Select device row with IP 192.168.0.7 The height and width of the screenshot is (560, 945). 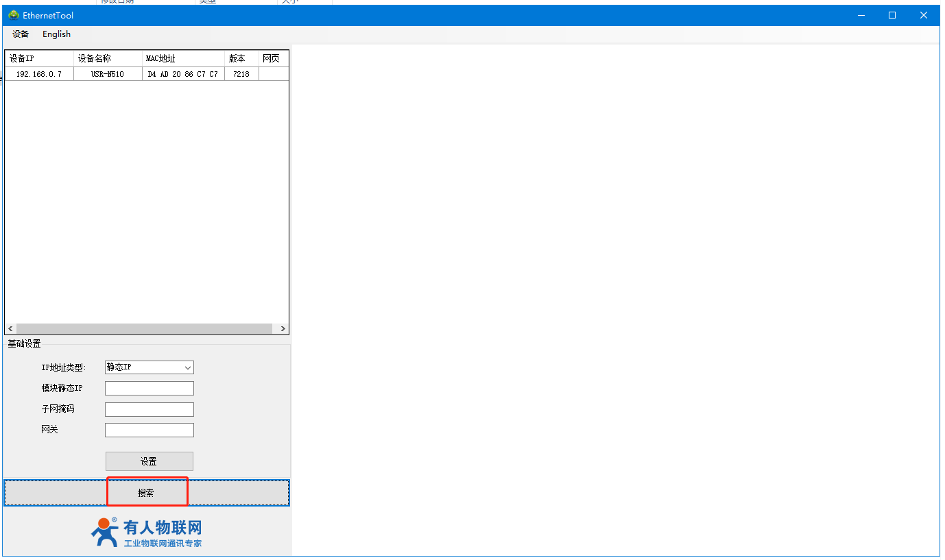39,74
